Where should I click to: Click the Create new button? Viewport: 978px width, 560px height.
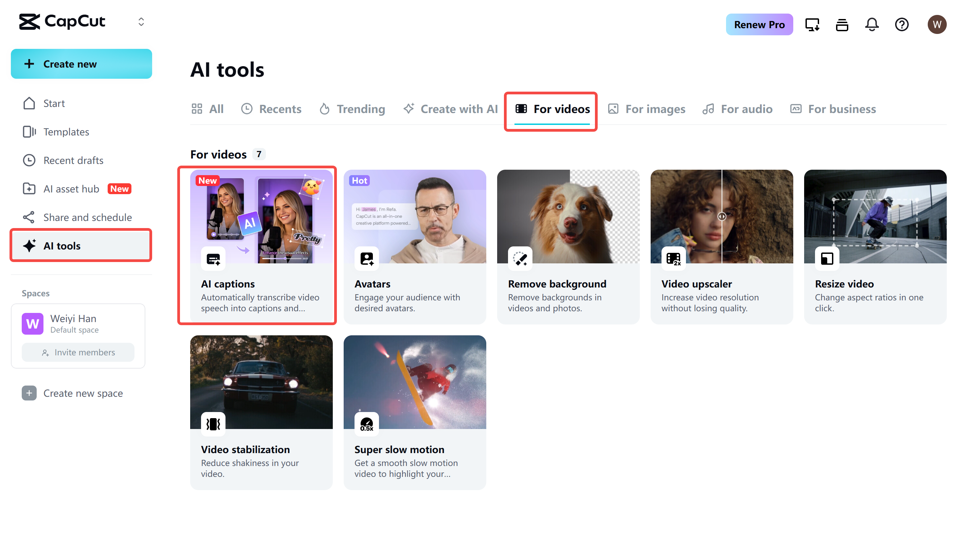point(81,64)
